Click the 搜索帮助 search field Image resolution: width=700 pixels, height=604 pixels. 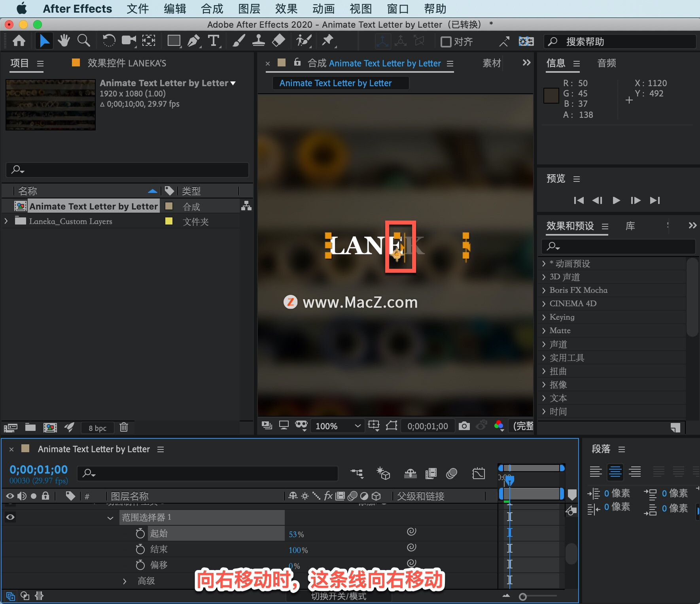[x=620, y=42]
